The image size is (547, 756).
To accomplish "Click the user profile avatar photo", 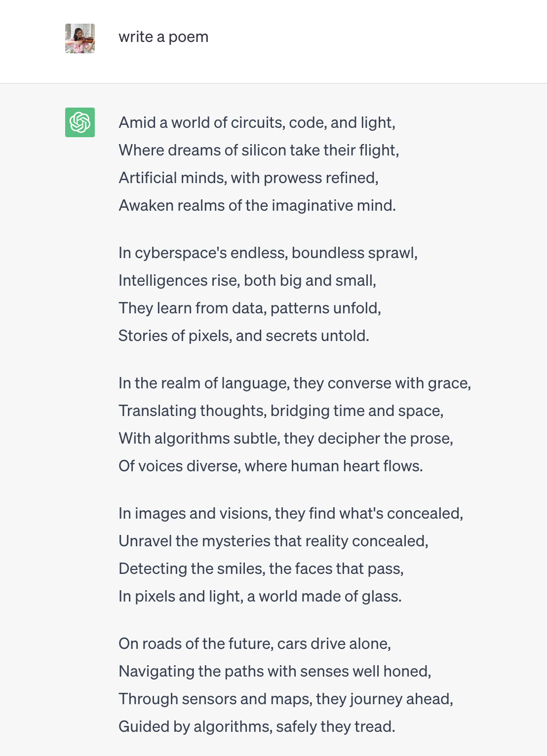I will point(80,38).
